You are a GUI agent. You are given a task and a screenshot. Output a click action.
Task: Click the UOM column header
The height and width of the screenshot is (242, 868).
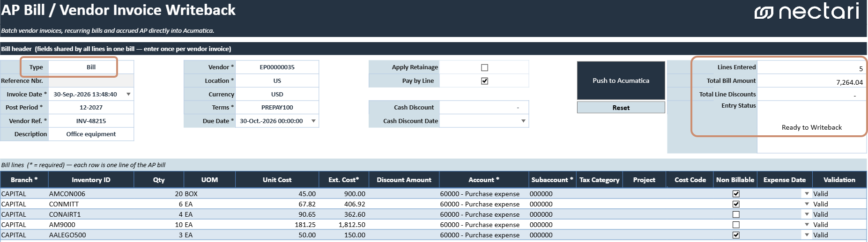click(x=209, y=180)
